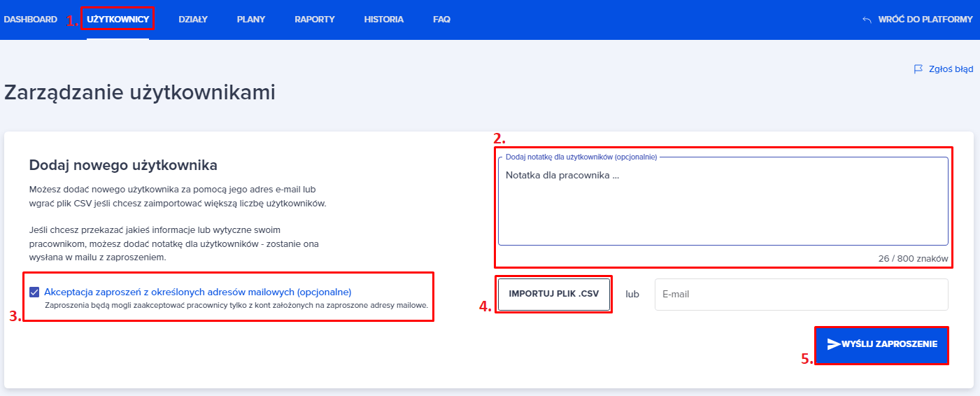Click the Akceptacja zaproszeń z określonych adresów label
Image resolution: width=980 pixels, height=396 pixels.
[x=197, y=292]
